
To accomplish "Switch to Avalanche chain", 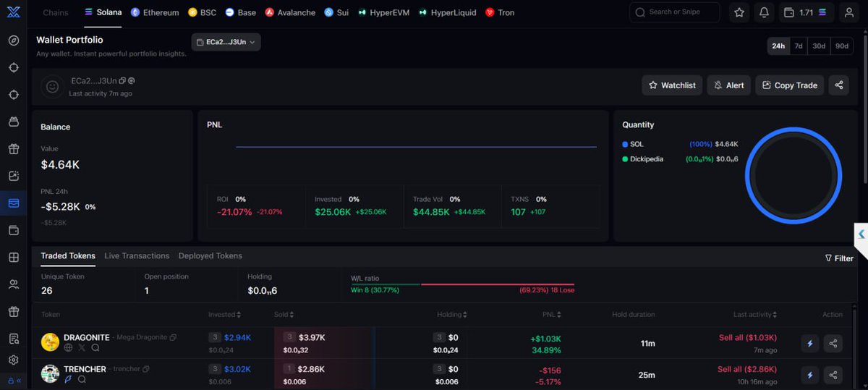I will [x=290, y=12].
